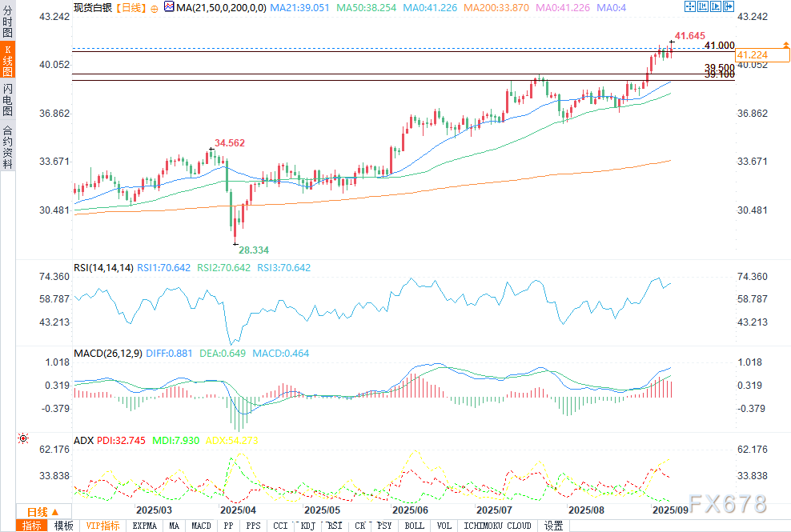Select the KDJ indicator
The width and height of the screenshot is (791, 532).
pos(307,526)
